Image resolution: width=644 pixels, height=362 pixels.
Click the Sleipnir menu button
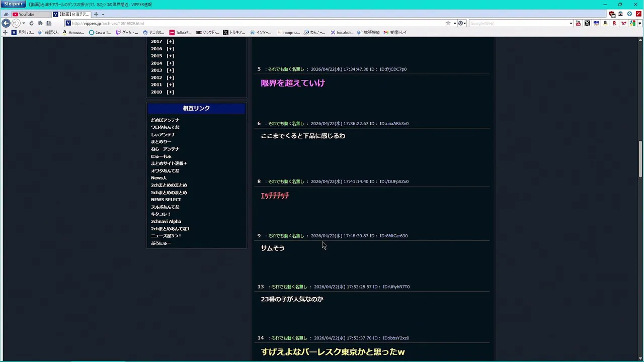pos(13,4)
